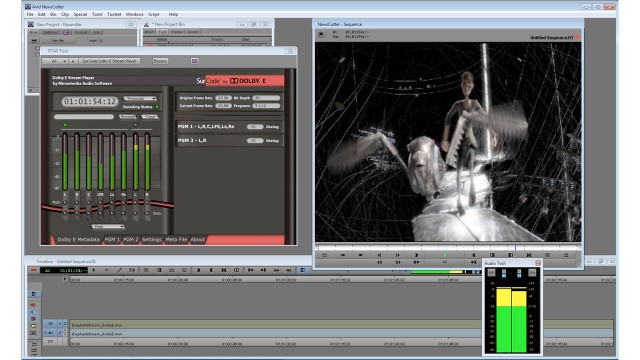This screenshot has height=360, width=640.
Task: Open the Bit Depth value field
Action: pos(266,98)
